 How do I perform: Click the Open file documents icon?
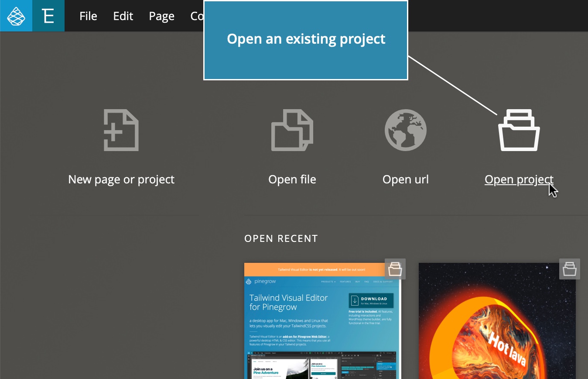pos(292,130)
